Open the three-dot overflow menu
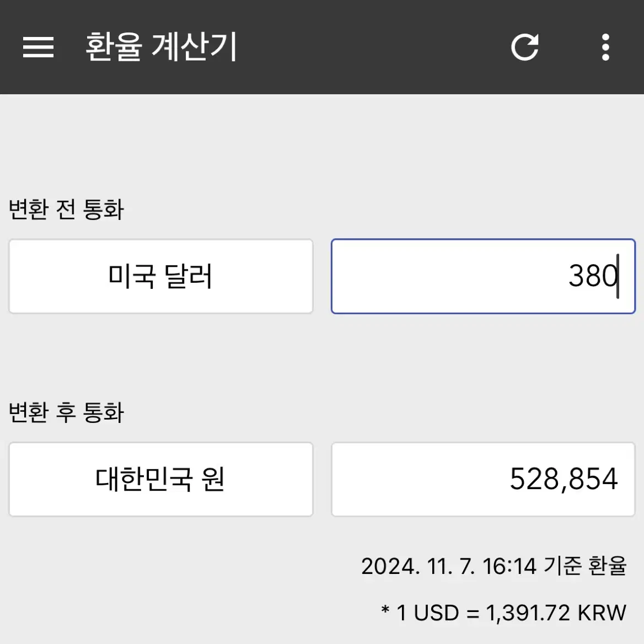644x644 pixels. tap(605, 47)
